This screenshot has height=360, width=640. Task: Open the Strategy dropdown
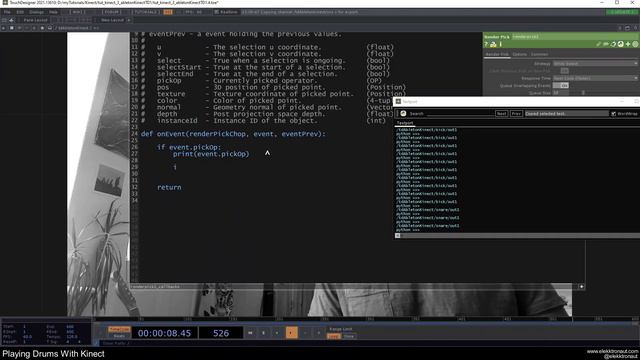click(595, 64)
